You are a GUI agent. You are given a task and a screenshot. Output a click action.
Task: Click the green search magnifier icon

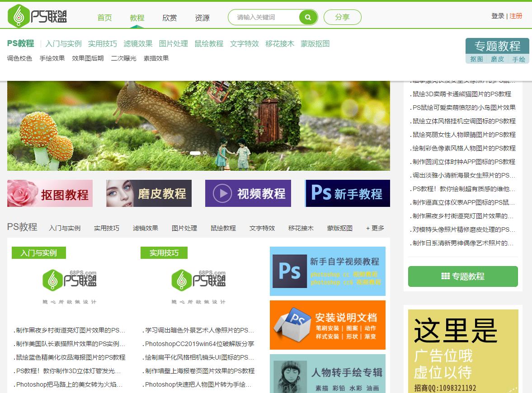308,17
